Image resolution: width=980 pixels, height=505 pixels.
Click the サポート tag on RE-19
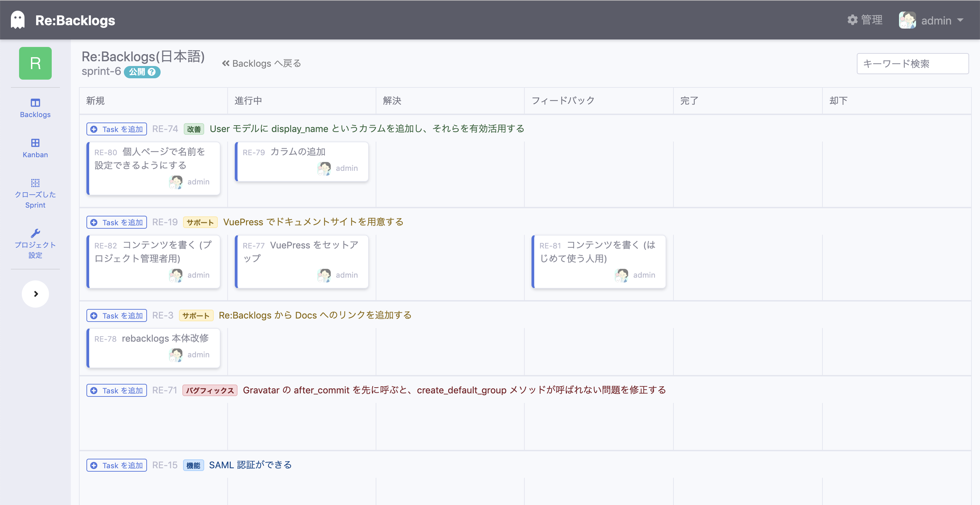[x=200, y=223]
